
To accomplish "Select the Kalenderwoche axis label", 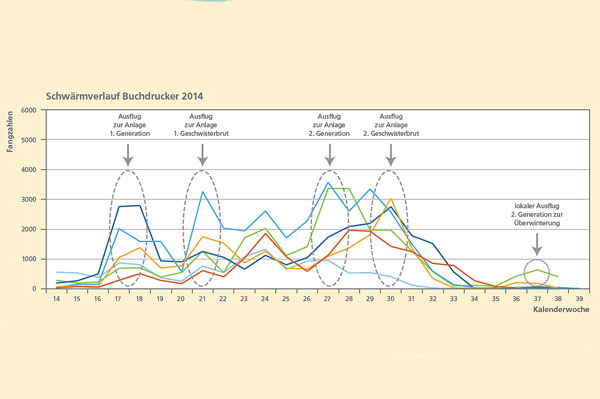I will pos(561,309).
